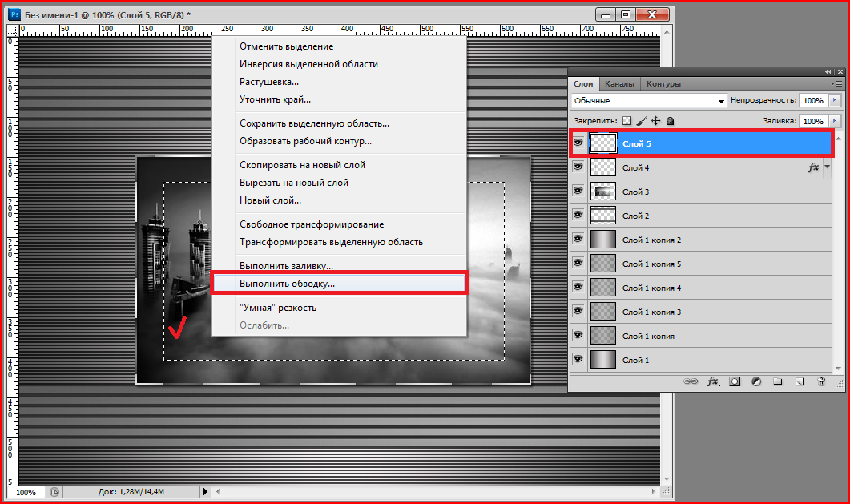Choose "Умная" резкость menu entry
This screenshot has width=850, height=504.
coord(278,308)
